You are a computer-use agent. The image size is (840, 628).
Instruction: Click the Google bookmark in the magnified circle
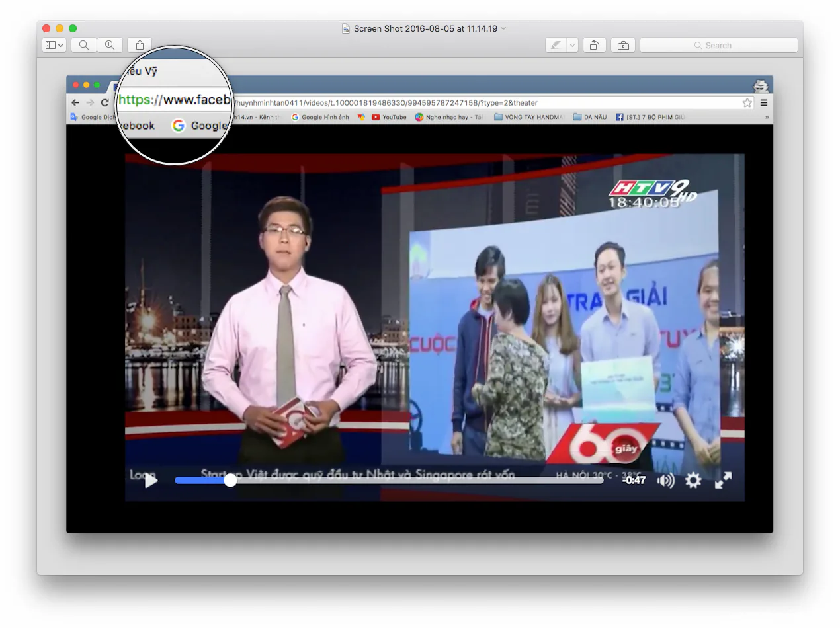pos(199,126)
